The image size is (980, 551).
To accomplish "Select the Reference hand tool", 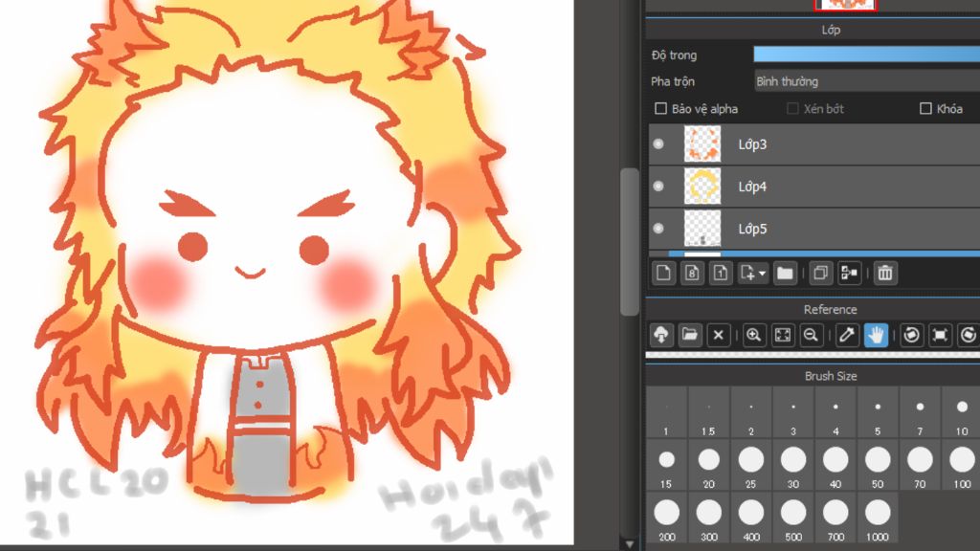I will pos(876,335).
